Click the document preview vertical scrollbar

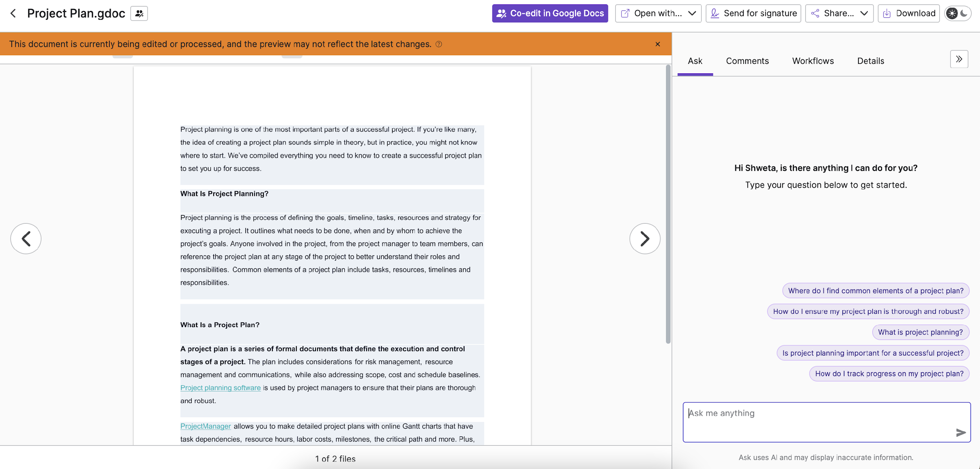[x=668, y=204]
